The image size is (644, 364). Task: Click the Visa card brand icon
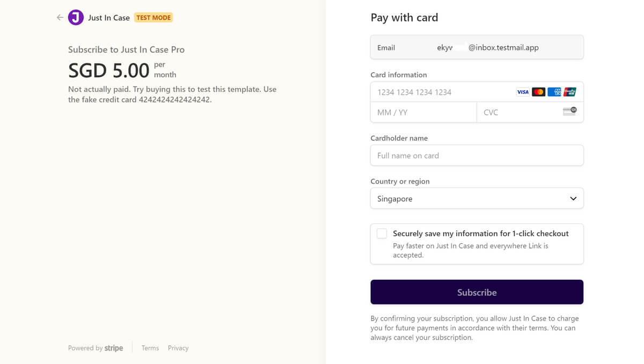pos(523,92)
